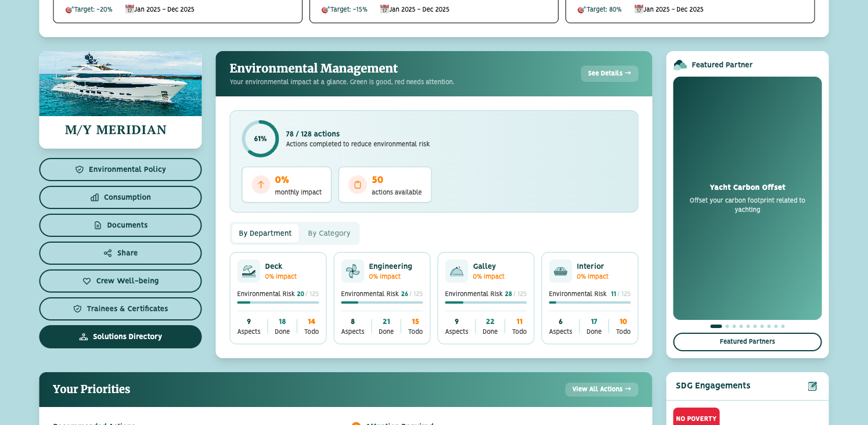Open the Documents section
Screen dimensions: 868x425
(120, 225)
